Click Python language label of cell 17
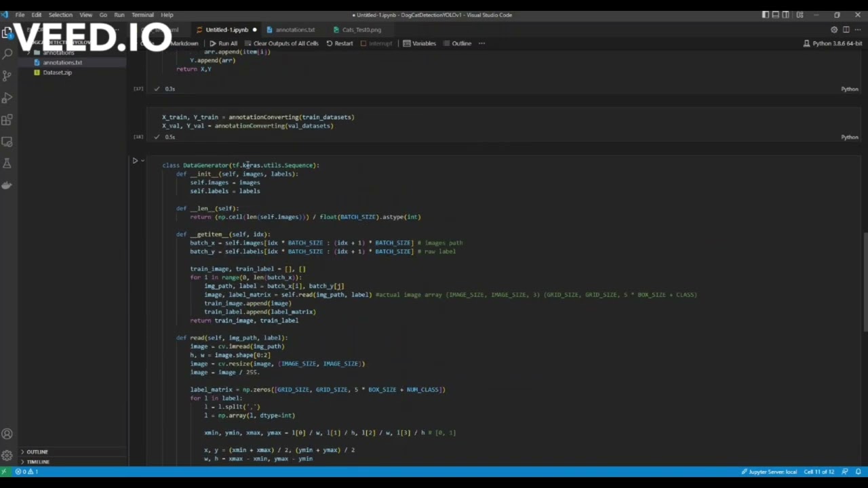This screenshot has width=868, height=488. pos(850,89)
